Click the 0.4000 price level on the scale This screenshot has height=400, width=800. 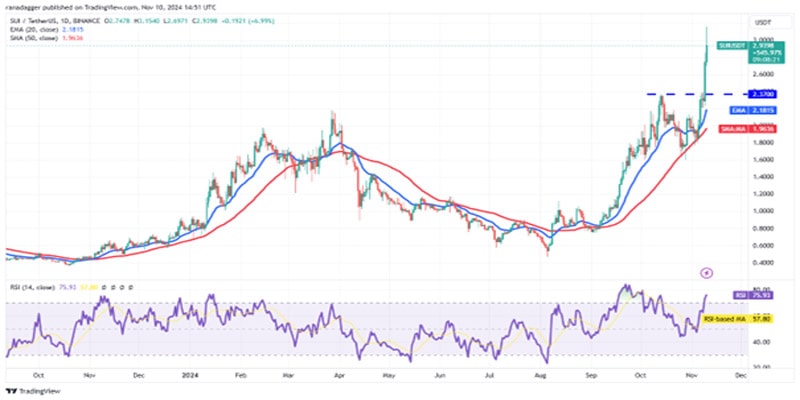pos(762,263)
